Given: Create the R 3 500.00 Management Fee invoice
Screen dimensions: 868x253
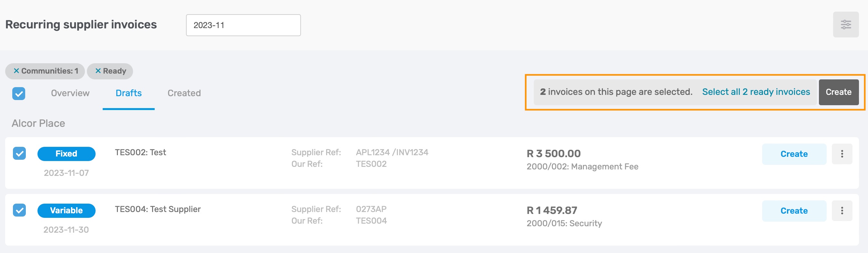Looking at the screenshot, I should click(794, 154).
